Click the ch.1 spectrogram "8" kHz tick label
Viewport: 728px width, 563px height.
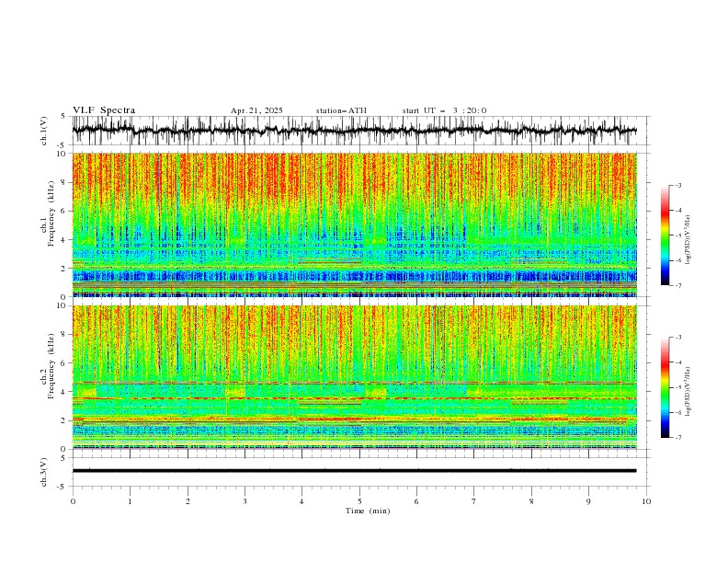coord(64,182)
